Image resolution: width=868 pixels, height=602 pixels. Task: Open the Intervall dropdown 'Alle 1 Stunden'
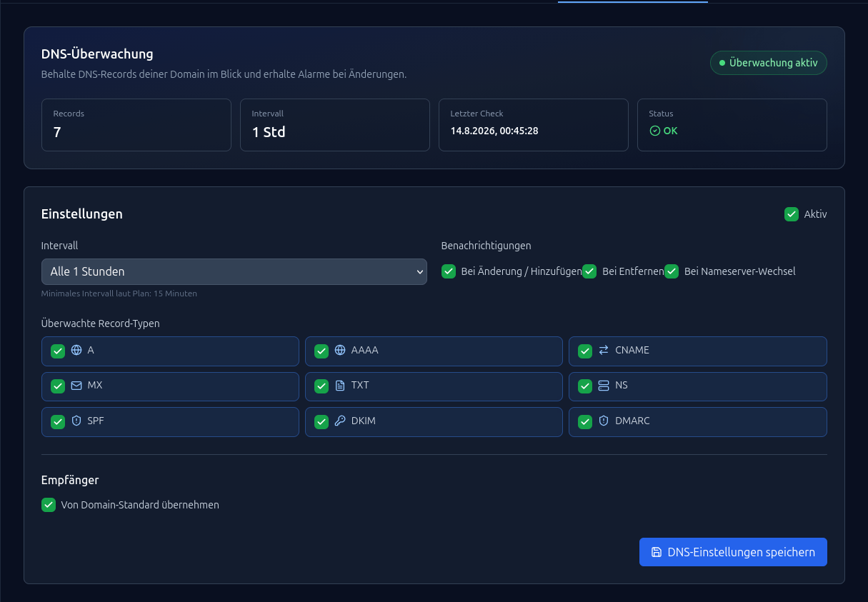pyautogui.click(x=234, y=271)
